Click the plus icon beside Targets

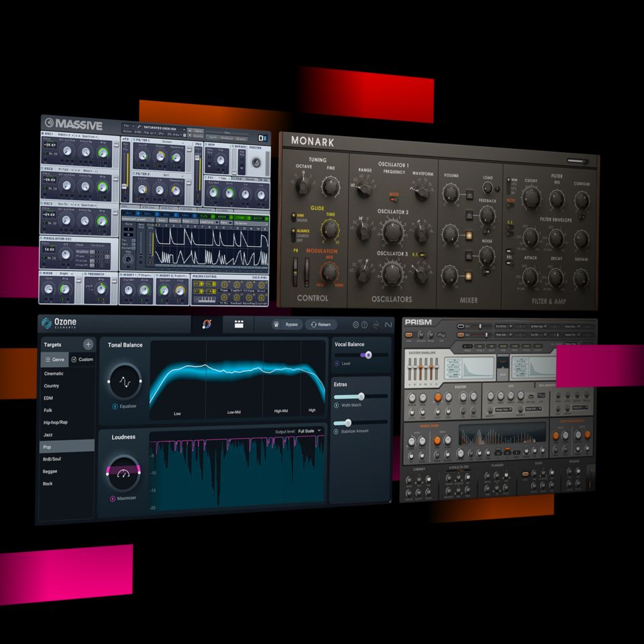point(88,344)
